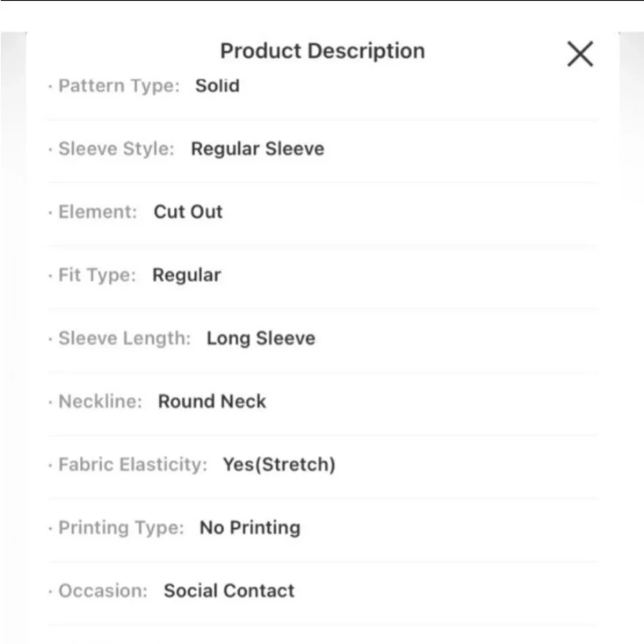Select the Fit Type label

point(97,275)
